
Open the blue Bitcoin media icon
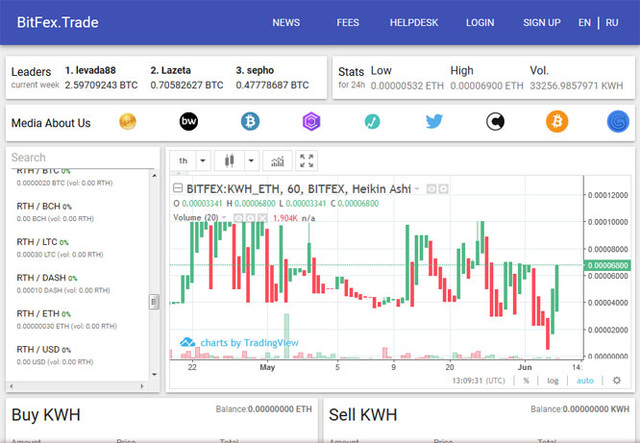(250, 121)
